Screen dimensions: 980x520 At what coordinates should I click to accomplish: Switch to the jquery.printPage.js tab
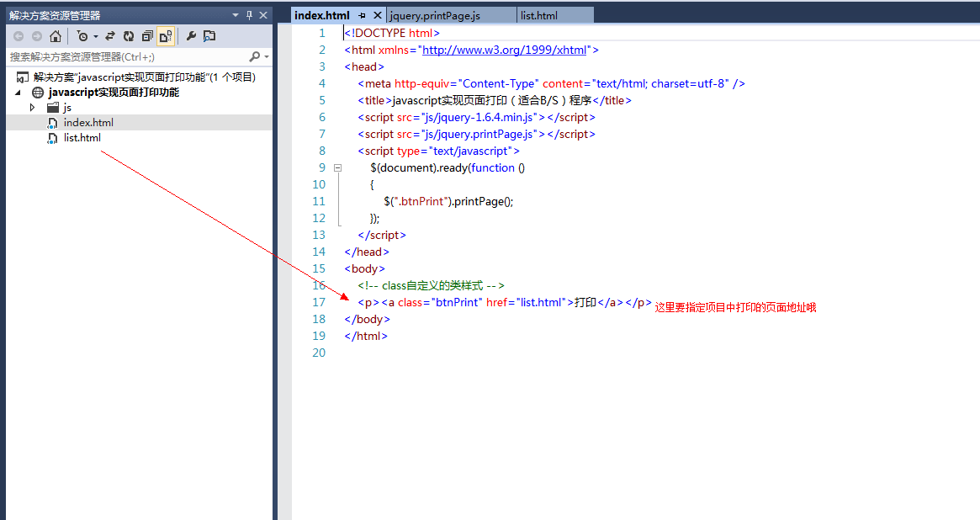[434, 16]
